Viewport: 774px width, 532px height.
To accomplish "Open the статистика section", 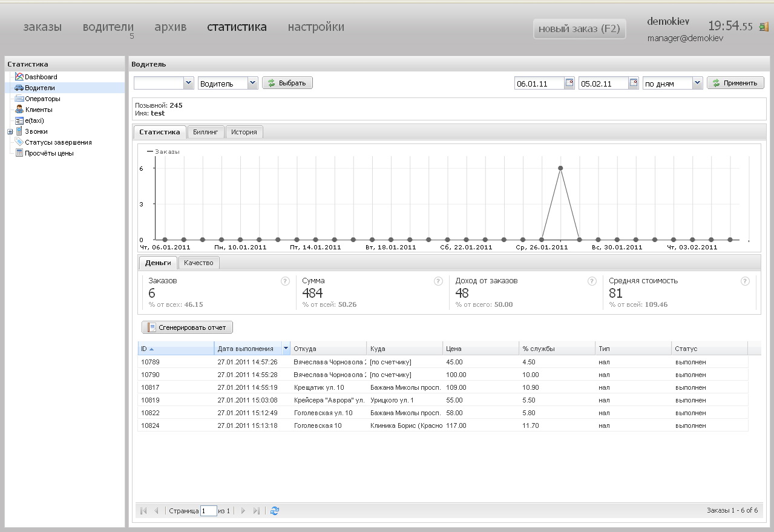I will [237, 27].
